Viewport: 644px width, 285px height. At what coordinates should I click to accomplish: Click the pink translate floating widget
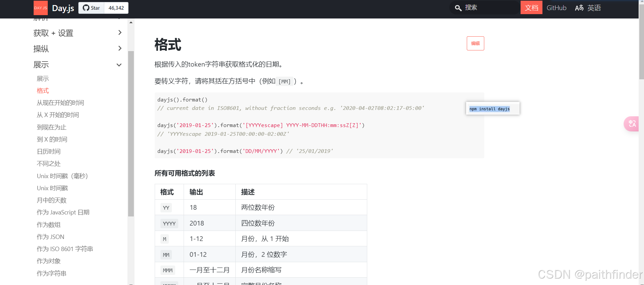632,124
